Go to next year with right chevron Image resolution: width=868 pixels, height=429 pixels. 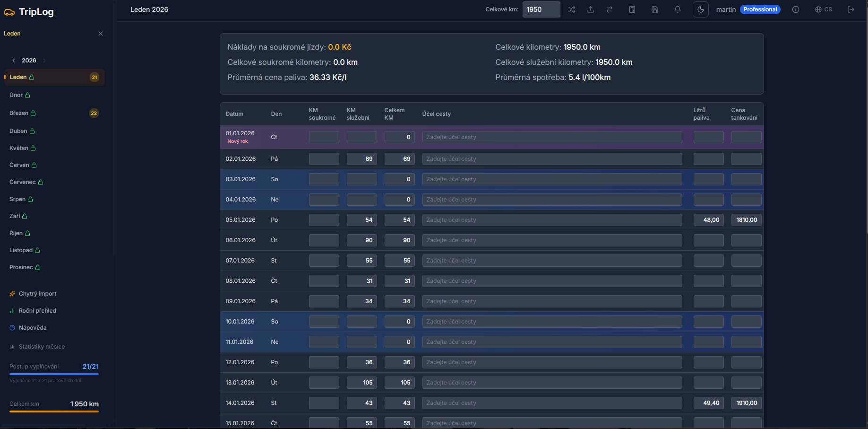pyautogui.click(x=44, y=61)
